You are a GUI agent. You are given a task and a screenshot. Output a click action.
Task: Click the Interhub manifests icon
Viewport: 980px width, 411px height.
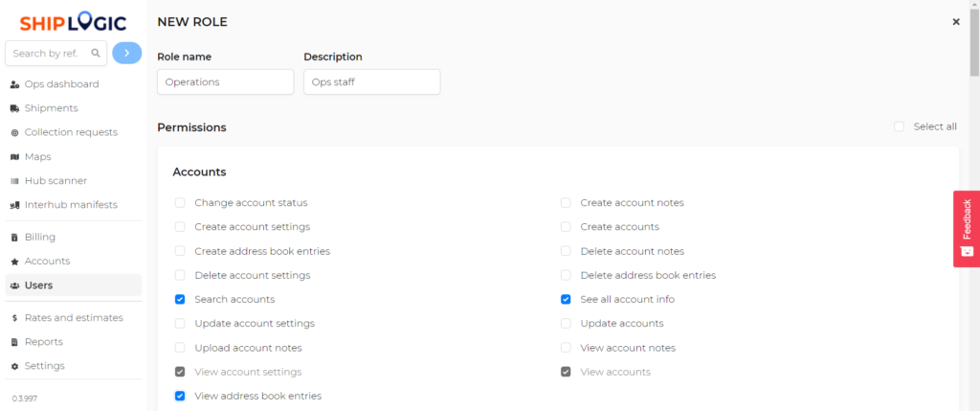[15, 205]
